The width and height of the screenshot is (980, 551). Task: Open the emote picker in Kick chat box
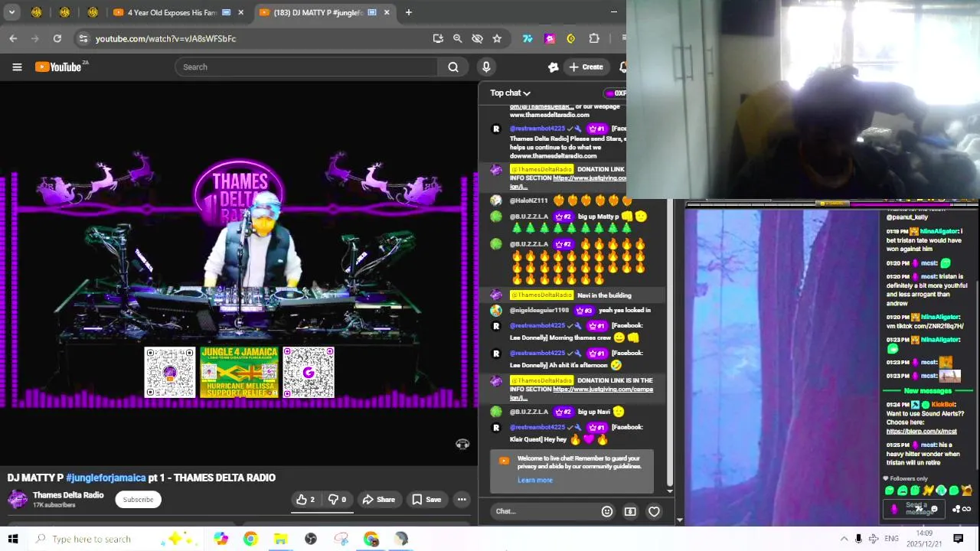pyautogui.click(x=934, y=509)
